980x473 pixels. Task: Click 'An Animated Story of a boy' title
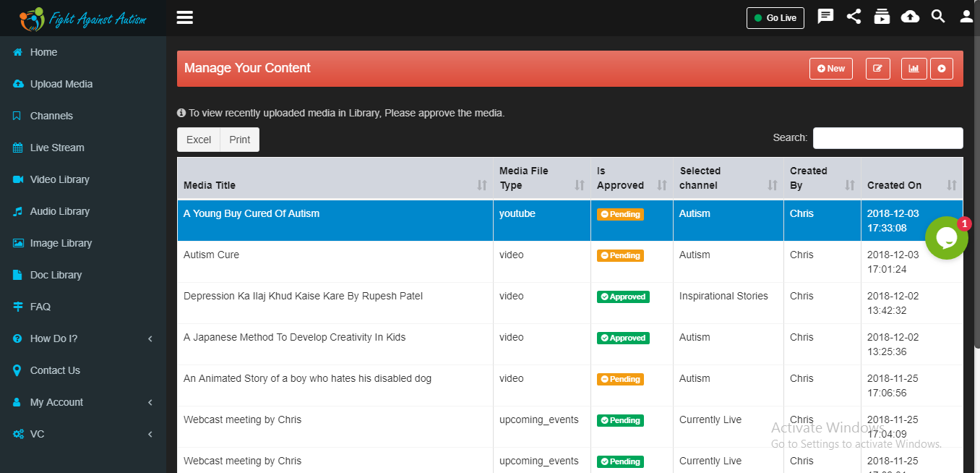click(x=307, y=378)
